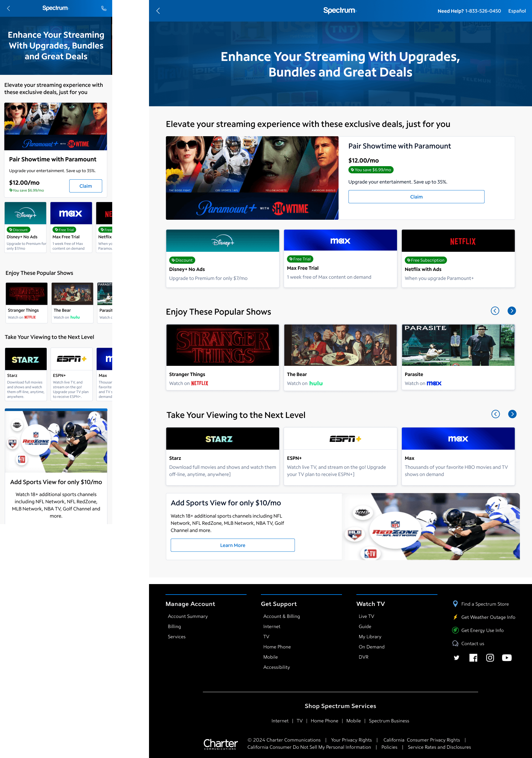Open The Bear thumbnail in desktop view
Screen dimensions: 532x758
tap(340, 345)
